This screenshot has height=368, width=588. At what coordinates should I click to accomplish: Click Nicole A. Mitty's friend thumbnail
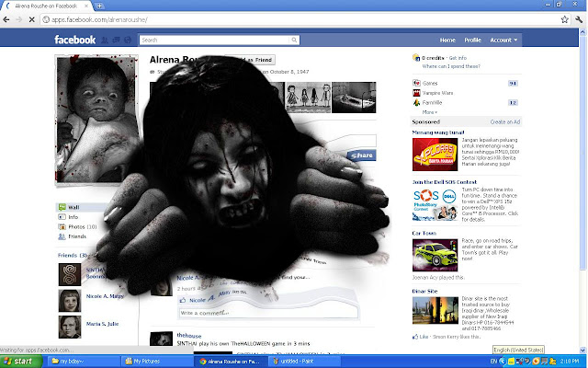tap(70, 301)
